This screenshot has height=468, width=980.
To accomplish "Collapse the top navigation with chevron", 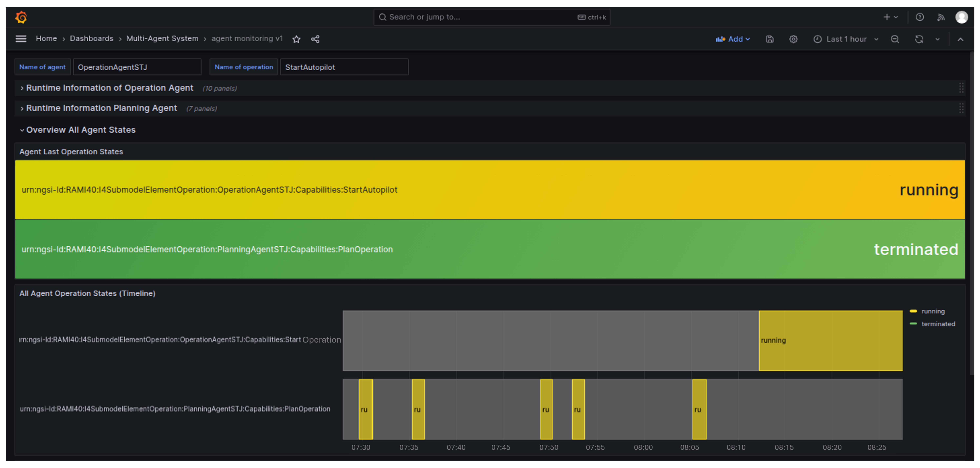I will click(x=961, y=39).
